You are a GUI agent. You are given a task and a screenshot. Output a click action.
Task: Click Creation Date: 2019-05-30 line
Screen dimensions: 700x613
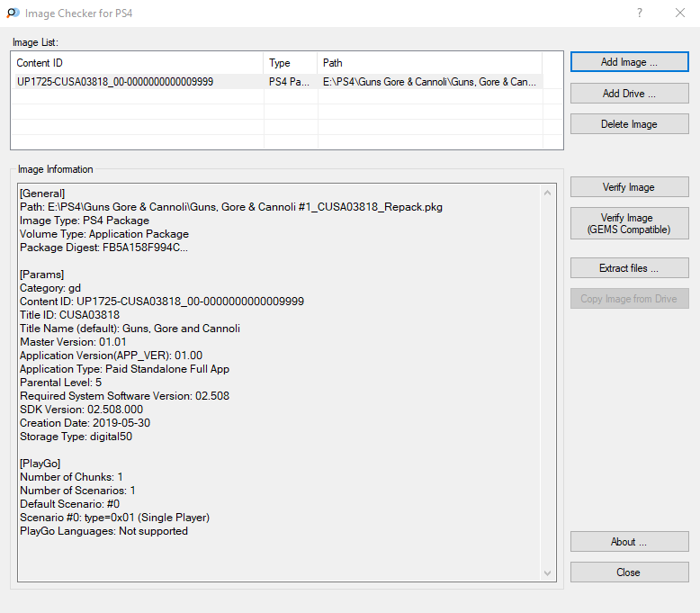[x=85, y=423]
